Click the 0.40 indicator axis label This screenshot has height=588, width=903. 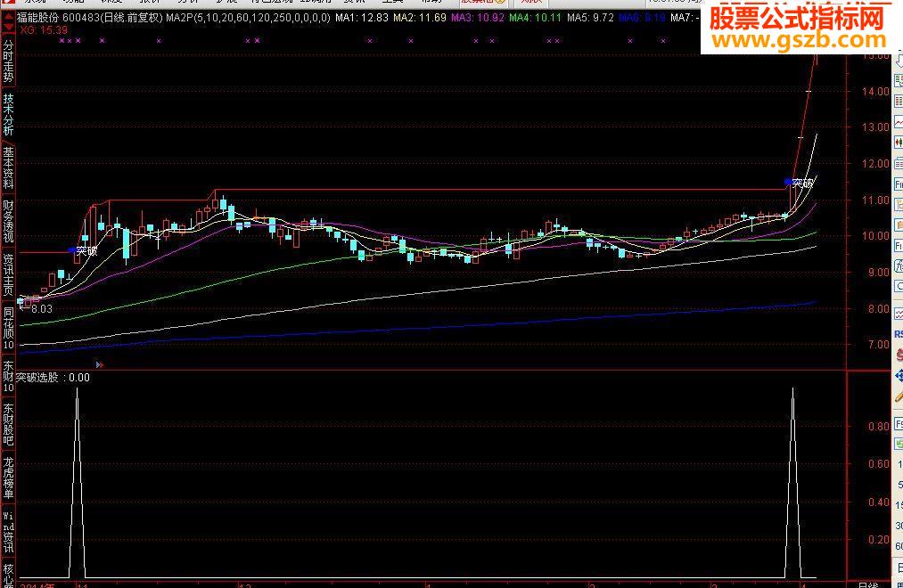(879, 502)
